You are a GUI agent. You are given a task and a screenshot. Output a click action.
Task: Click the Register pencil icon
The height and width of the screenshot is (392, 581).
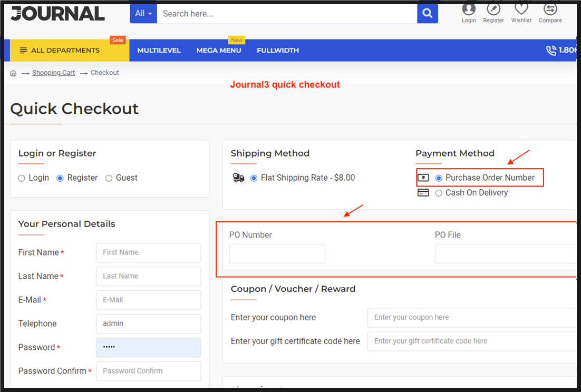pyautogui.click(x=493, y=9)
